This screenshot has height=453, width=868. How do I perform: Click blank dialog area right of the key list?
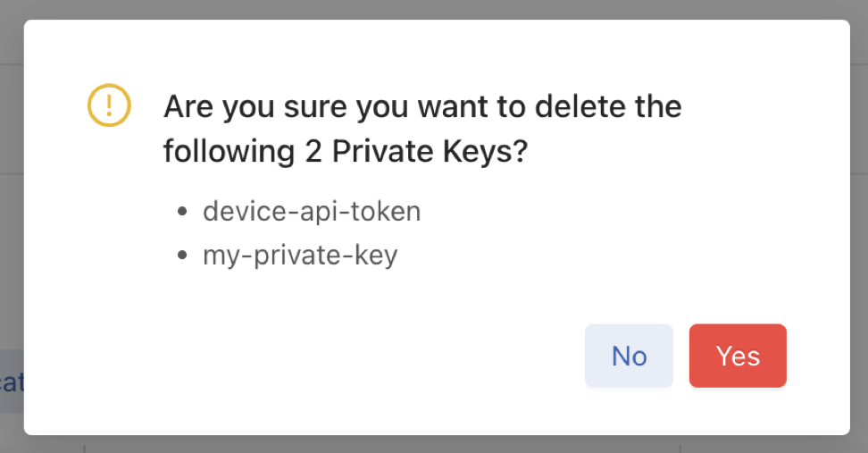coord(625,234)
